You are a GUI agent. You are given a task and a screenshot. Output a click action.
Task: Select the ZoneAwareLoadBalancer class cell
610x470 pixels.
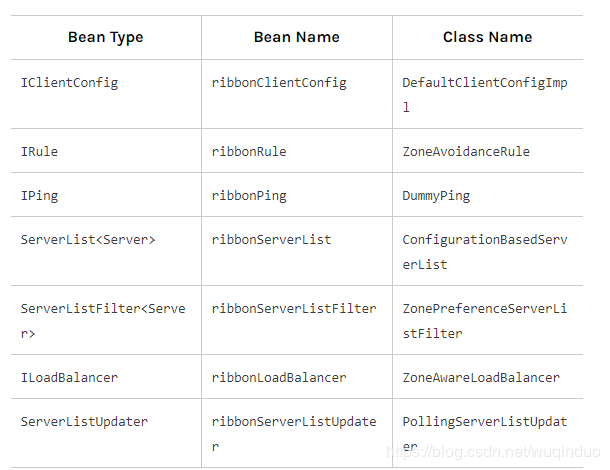point(481,378)
